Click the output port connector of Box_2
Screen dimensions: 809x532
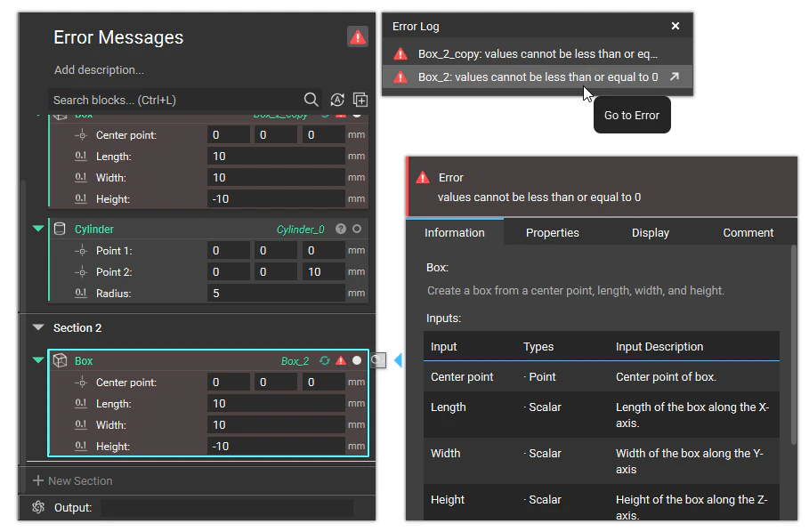(378, 359)
